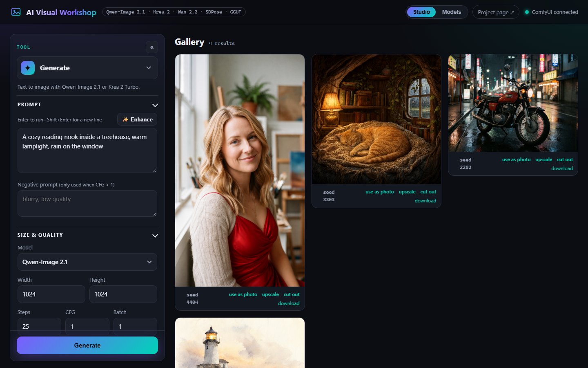Open the Generate tool dropdown
588x368 pixels.
[x=87, y=68]
